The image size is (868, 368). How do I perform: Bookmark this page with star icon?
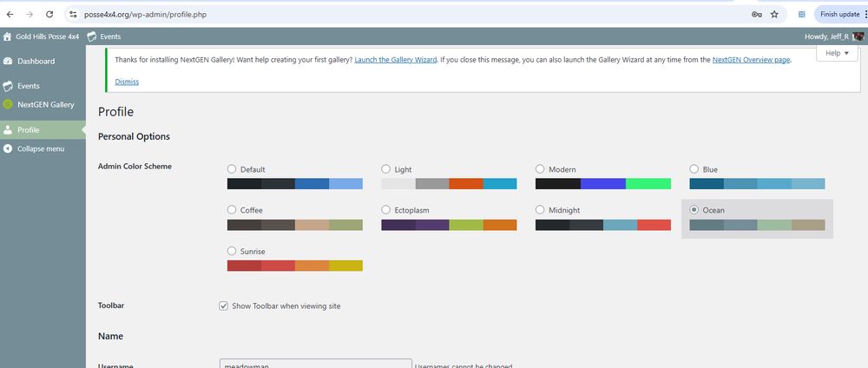(x=774, y=15)
